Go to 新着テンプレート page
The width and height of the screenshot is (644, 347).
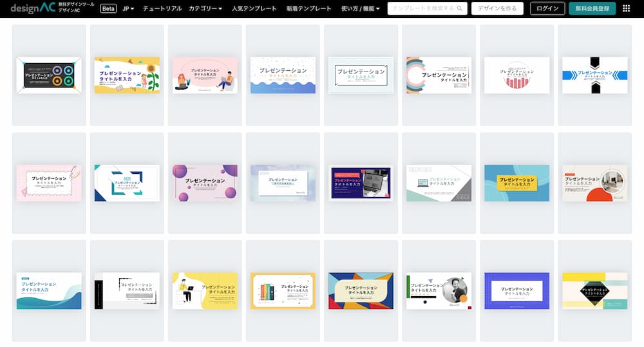coord(308,8)
